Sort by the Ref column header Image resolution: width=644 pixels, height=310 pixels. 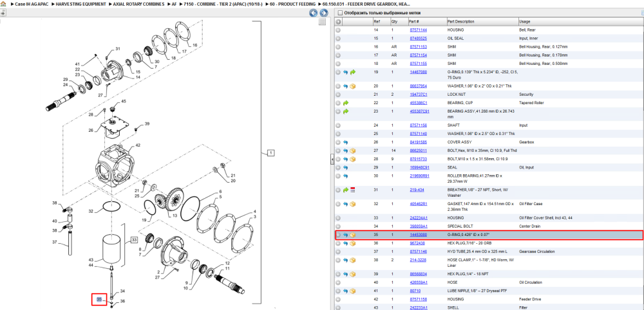point(381,22)
